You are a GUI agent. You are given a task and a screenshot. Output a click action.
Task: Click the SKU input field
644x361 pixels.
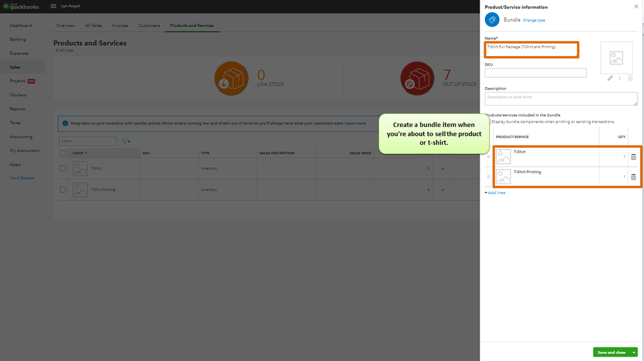(536, 73)
